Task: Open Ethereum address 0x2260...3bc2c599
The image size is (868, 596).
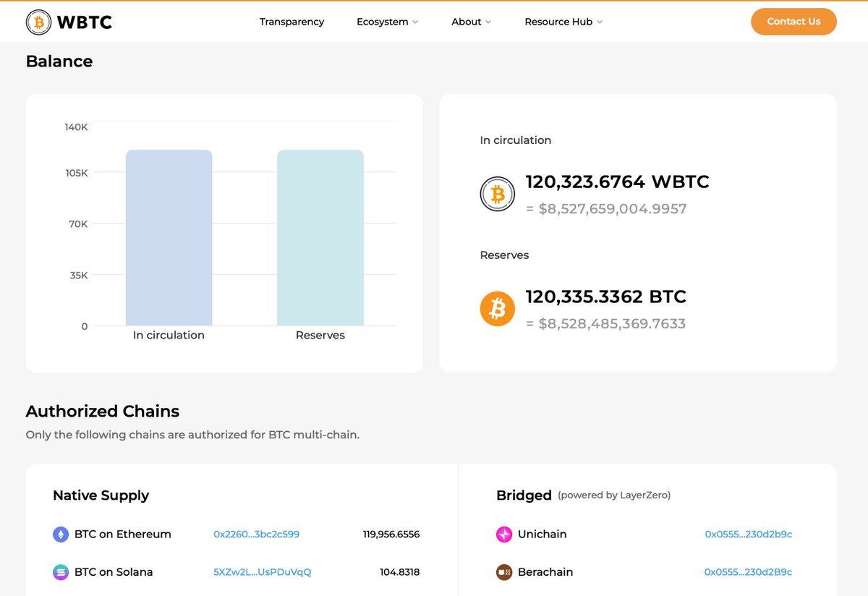Action: coord(257,535)
